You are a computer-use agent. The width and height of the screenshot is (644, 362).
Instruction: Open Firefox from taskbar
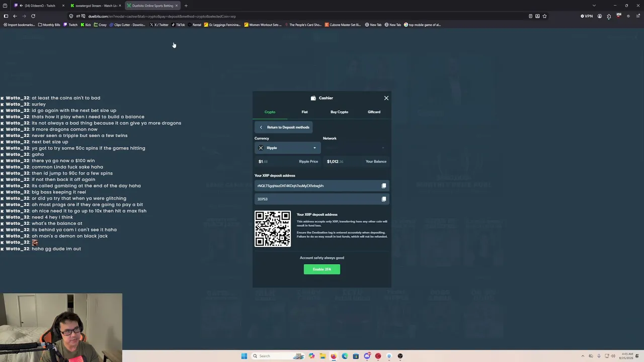coord(334,356)
